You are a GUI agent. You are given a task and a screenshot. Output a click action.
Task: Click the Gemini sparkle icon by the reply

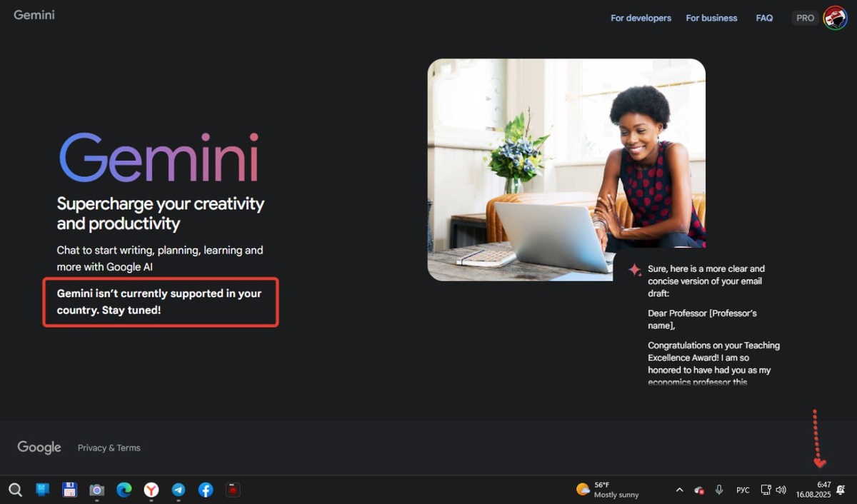tap(634, 270)
